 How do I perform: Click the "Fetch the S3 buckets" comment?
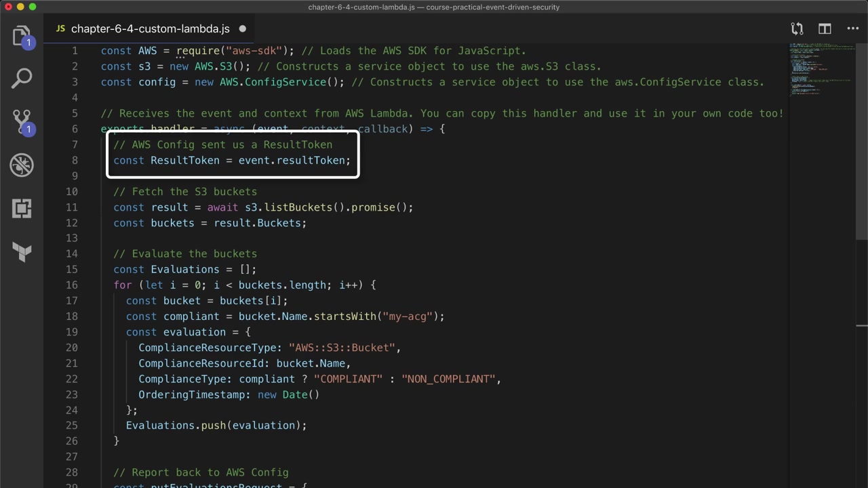tap(185, 192)
